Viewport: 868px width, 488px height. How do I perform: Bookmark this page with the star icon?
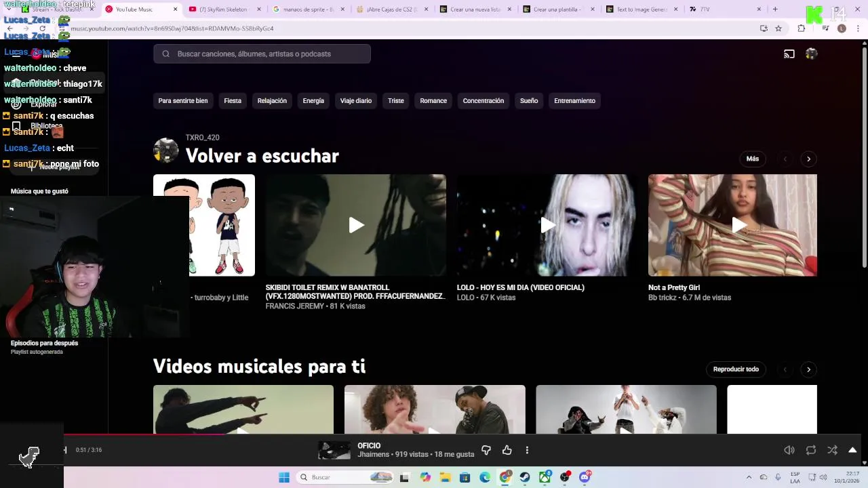(x=778, y=28)
